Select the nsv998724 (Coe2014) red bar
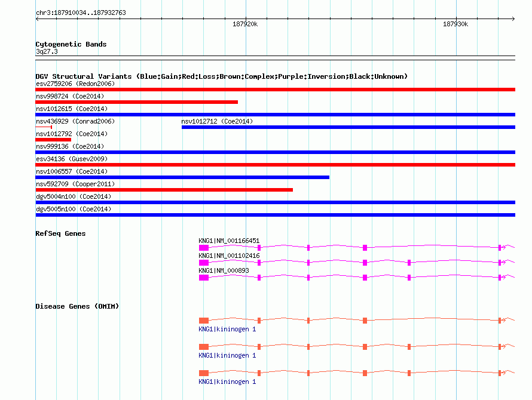532x400 pixels. point(136,102)
